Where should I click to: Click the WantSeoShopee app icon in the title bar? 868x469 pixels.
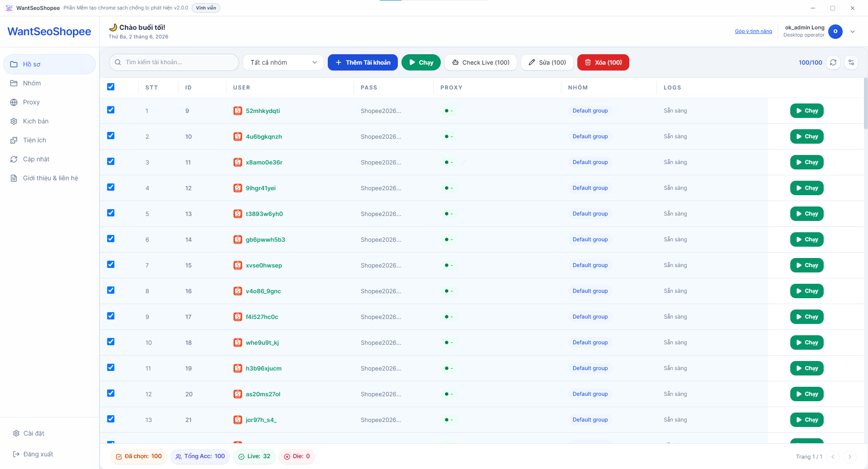tap(9, 8)
